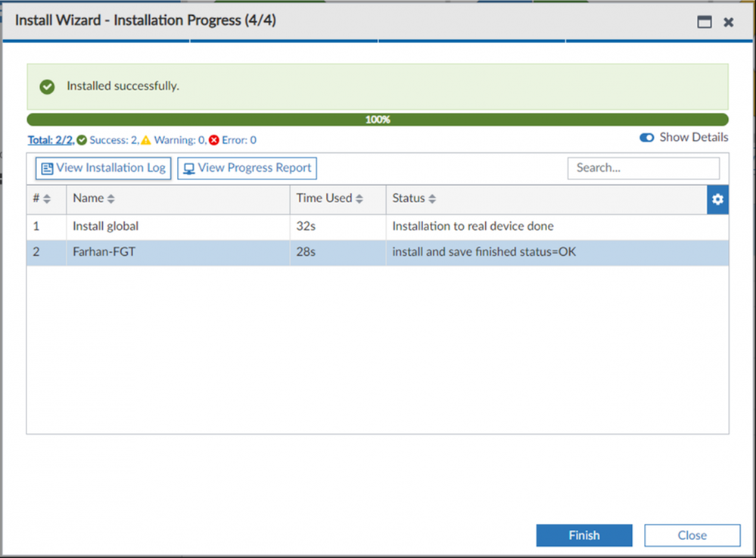This screenshot has height=558, width=756.
Task: Click the 'Error: 0' label
Action: click(239, 140)
